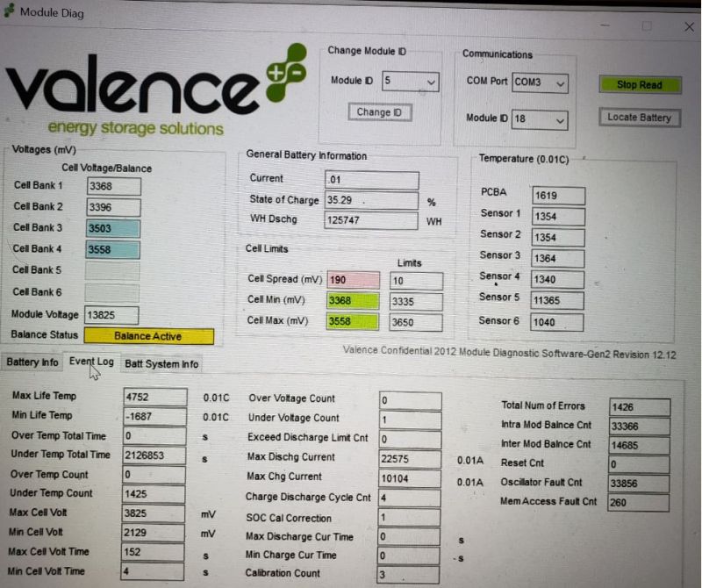Click the Cell Max limit field 3650
Screen dimensions: 702x588
click(x=416, y=322)
